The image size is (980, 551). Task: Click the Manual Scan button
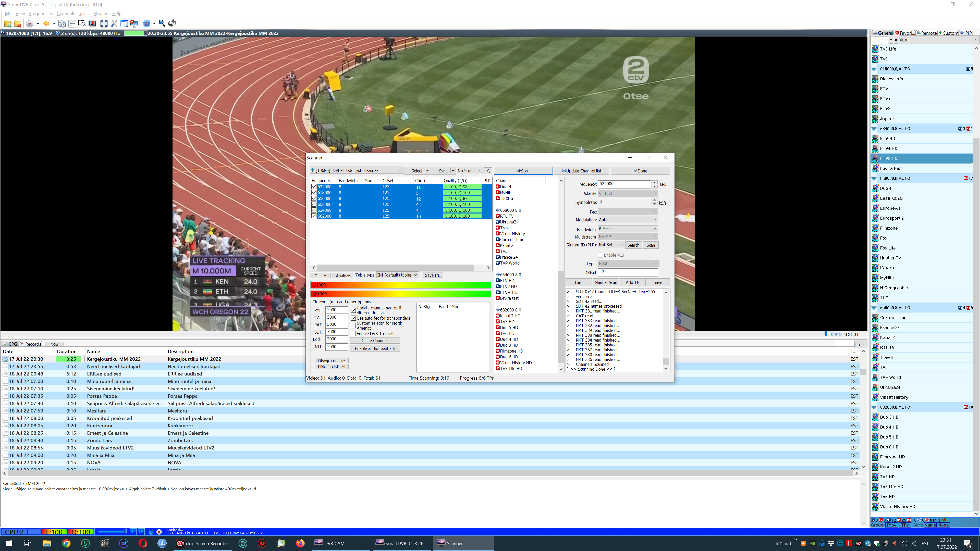click(x=606, y=283)
